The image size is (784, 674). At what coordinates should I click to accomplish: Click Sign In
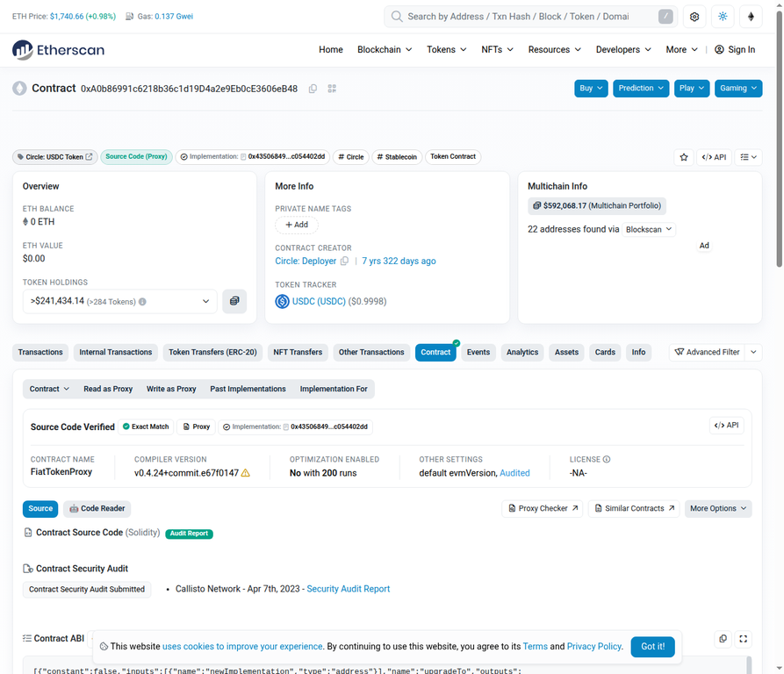(735, 50)
